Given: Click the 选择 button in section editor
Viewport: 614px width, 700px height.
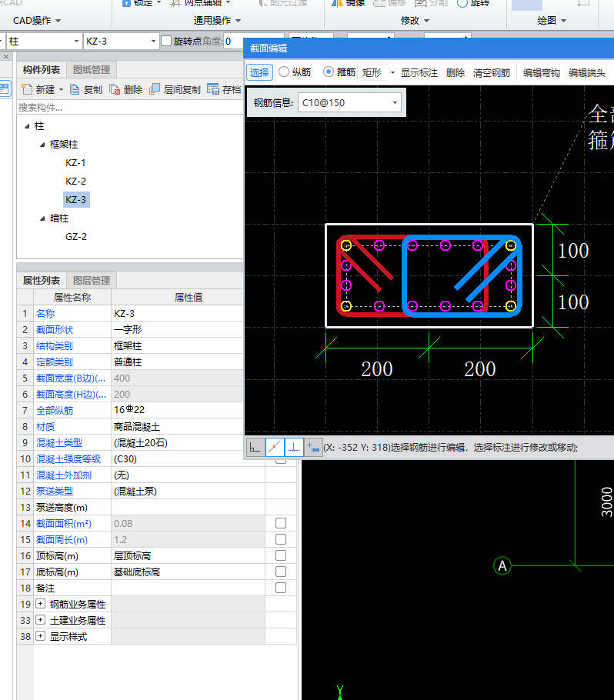Looking at the screenshot, I should [259, 72].
